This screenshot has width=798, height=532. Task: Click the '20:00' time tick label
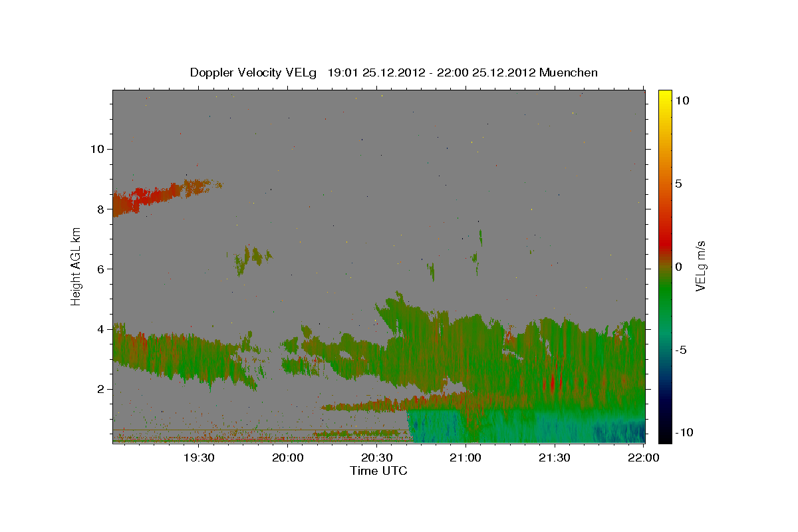[x=287, y=458]
